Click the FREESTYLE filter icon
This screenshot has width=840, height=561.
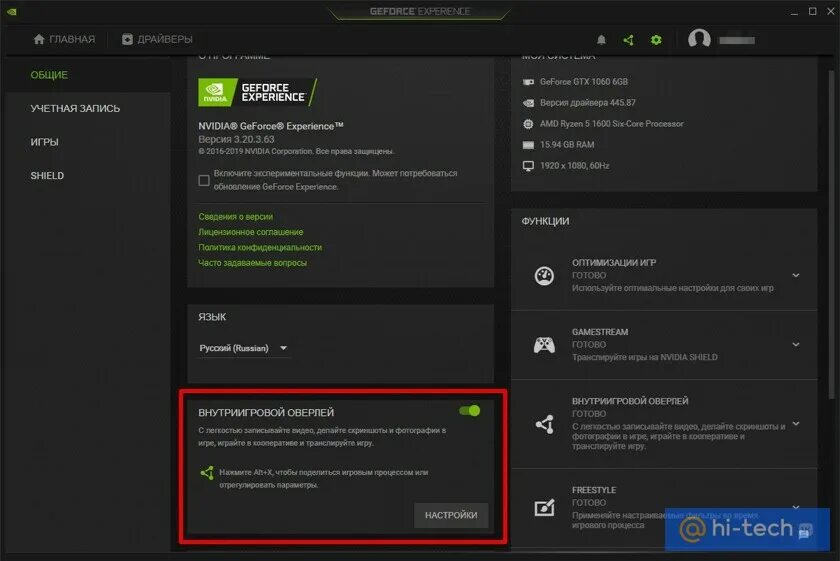coord(544,507)
